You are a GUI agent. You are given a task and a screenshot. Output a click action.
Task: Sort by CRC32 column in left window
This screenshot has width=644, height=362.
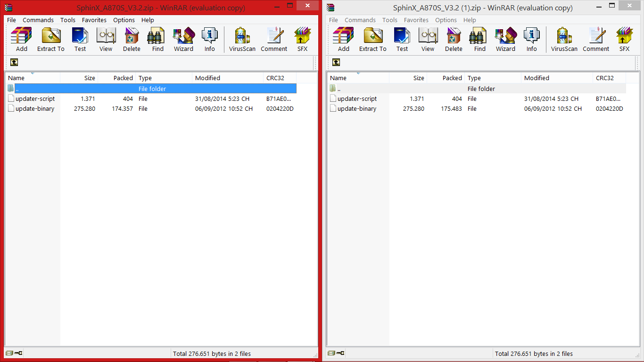point(280,78)
